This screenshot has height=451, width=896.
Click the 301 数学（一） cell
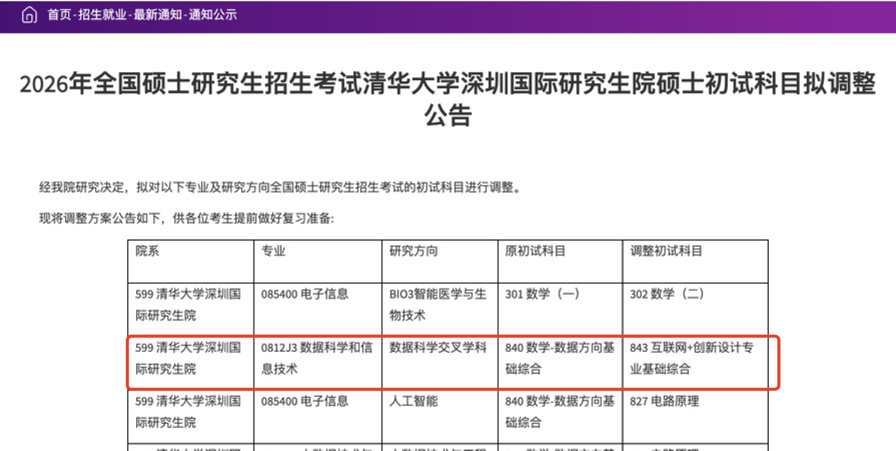(x=560, y=309)
